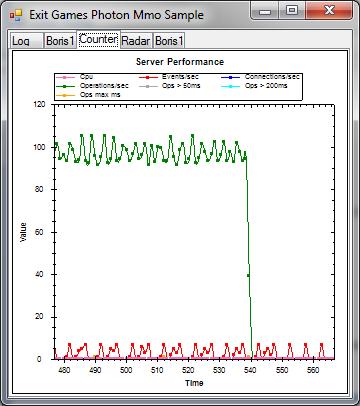The width and height of the screenshot is (360, 406).
Task: Open the Boris1 tab after Radar
Action: (x=169, y=41)
